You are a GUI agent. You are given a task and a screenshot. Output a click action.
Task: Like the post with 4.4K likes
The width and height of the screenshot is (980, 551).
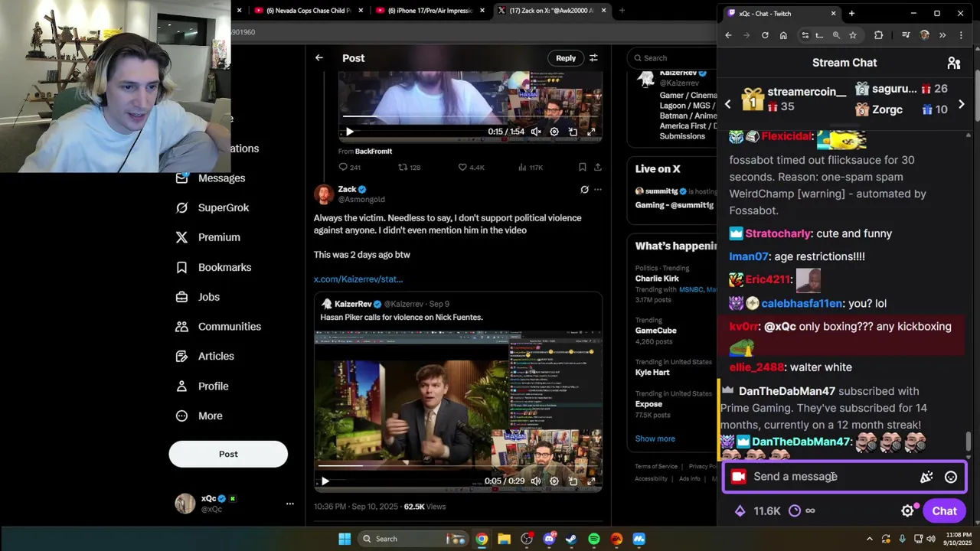point(471,167)
